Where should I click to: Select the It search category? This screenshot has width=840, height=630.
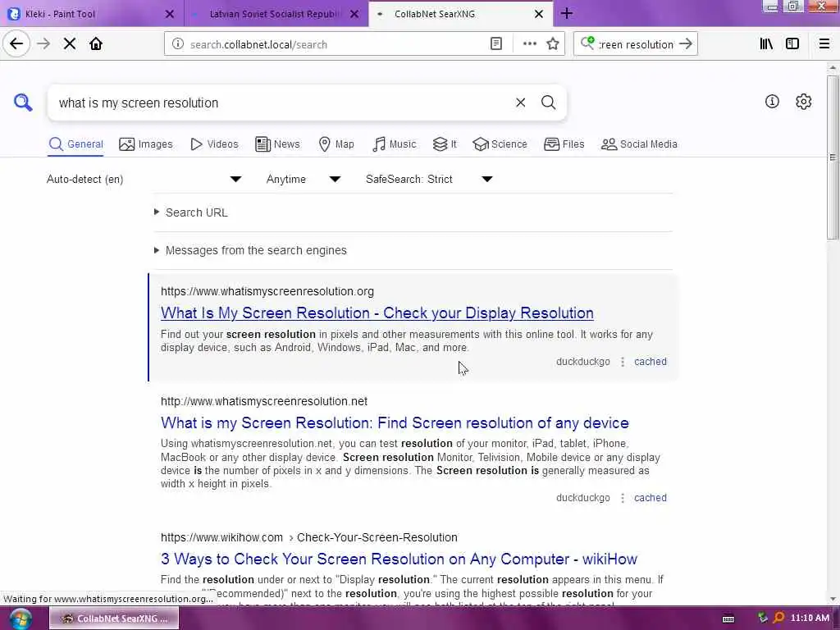tap(445, 144)
